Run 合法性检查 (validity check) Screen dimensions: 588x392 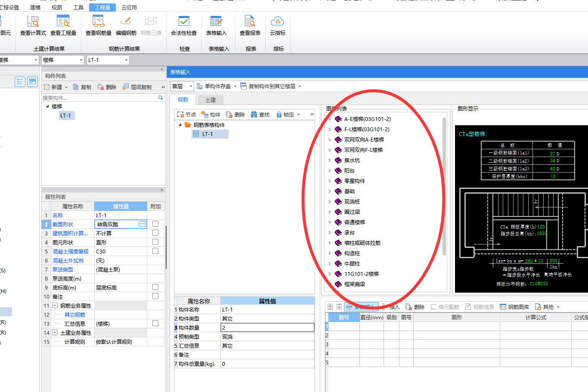pyautogui.click(x=184, y=25)
